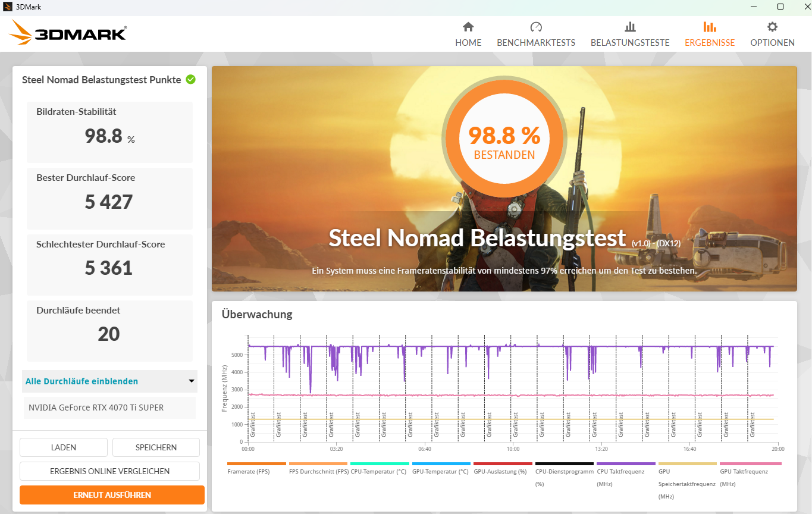
Task: Click the Benchmarktests gauge icon
Action: [x=536, y=27]
